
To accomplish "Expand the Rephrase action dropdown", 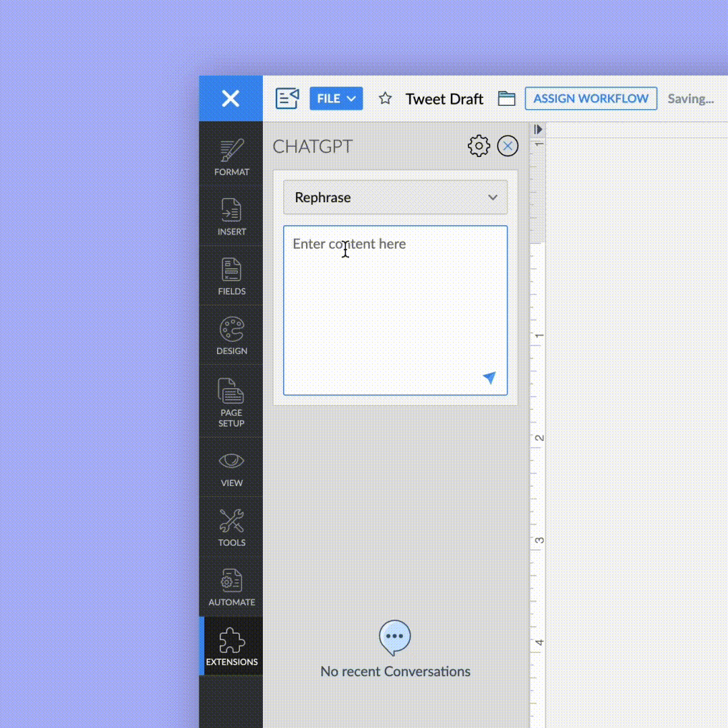I will (x=395, y=198).
